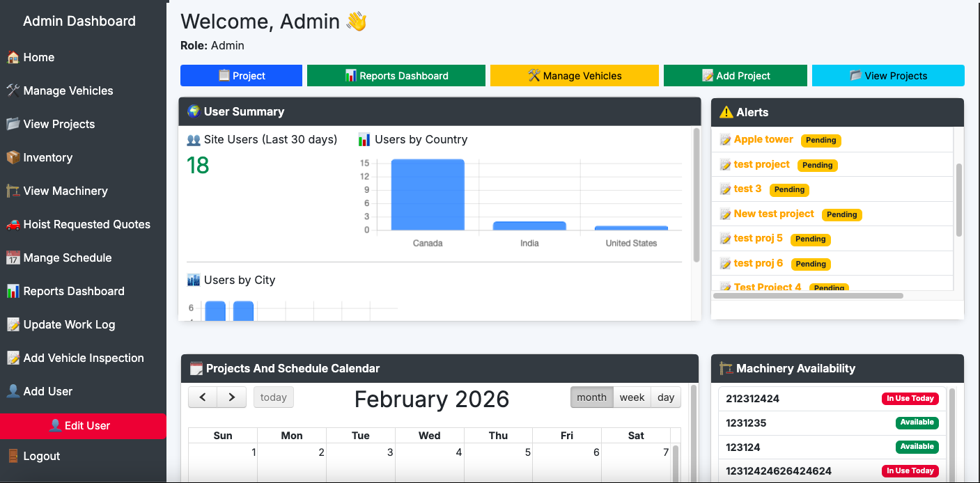
Task: Click the Alerts warning triangle icon
Action: pos(726,112)
